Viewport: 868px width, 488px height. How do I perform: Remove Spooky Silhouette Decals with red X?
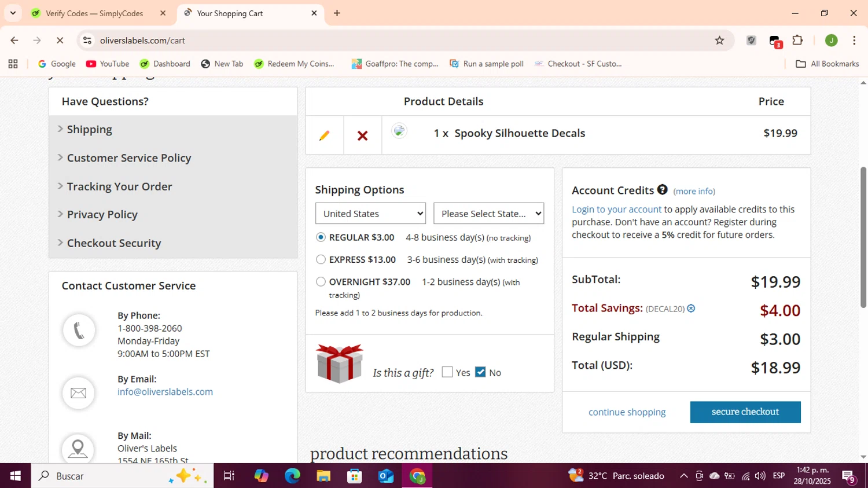362,135
